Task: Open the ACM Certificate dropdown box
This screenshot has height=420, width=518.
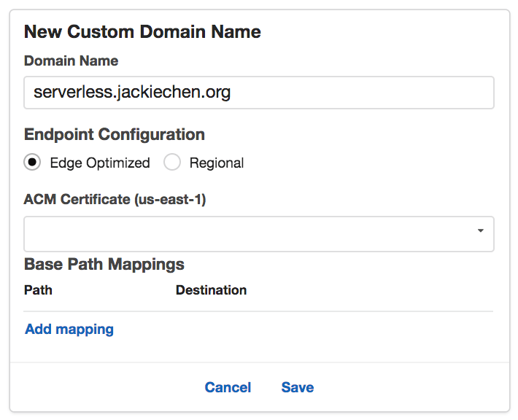Action: [x=248, y=233]
